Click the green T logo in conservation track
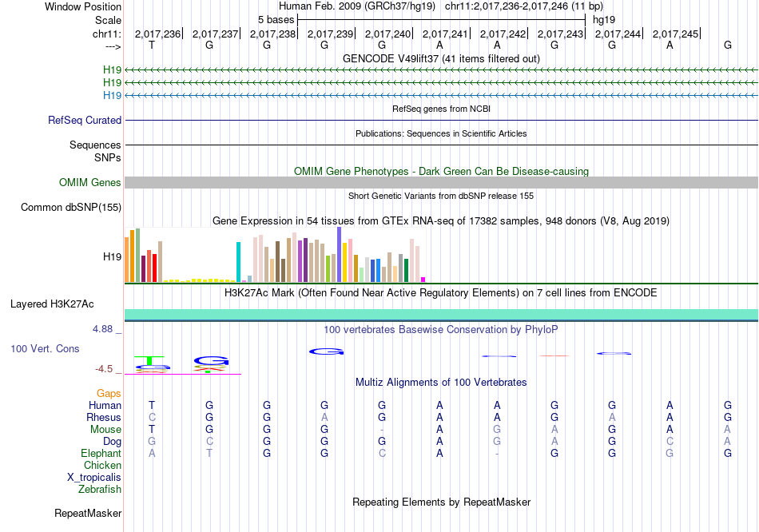 (x=149, y=360)
